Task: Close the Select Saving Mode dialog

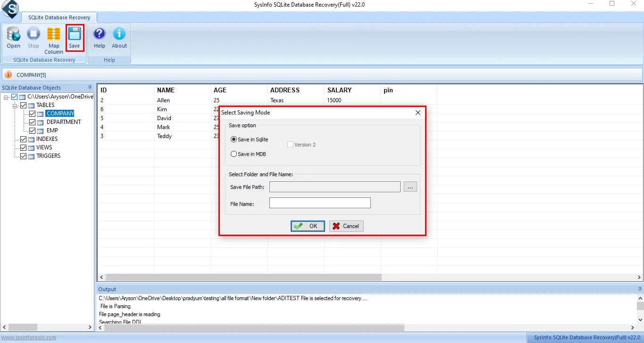Action: coord(418,113)
